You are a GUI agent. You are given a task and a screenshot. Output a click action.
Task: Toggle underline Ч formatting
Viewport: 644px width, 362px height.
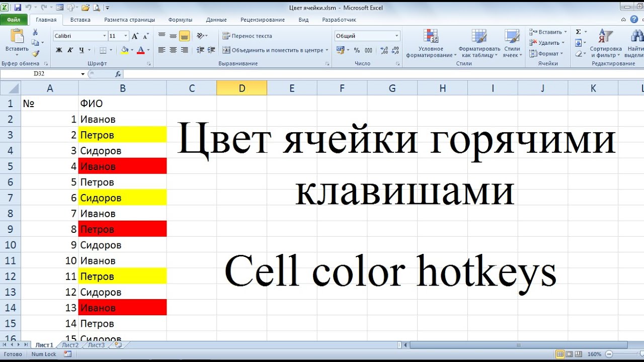pyautogui.click(x=81, y=50)
